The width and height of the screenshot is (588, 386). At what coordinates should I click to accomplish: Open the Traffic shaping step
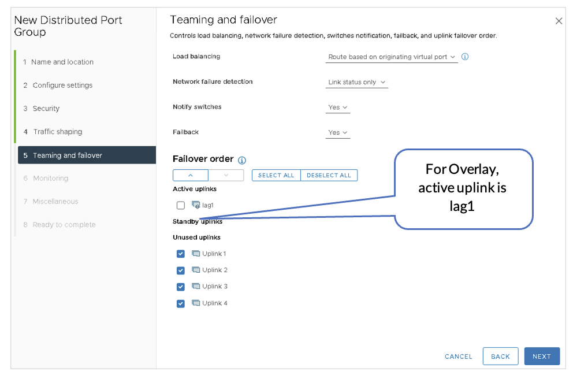(x=57, y=132)
